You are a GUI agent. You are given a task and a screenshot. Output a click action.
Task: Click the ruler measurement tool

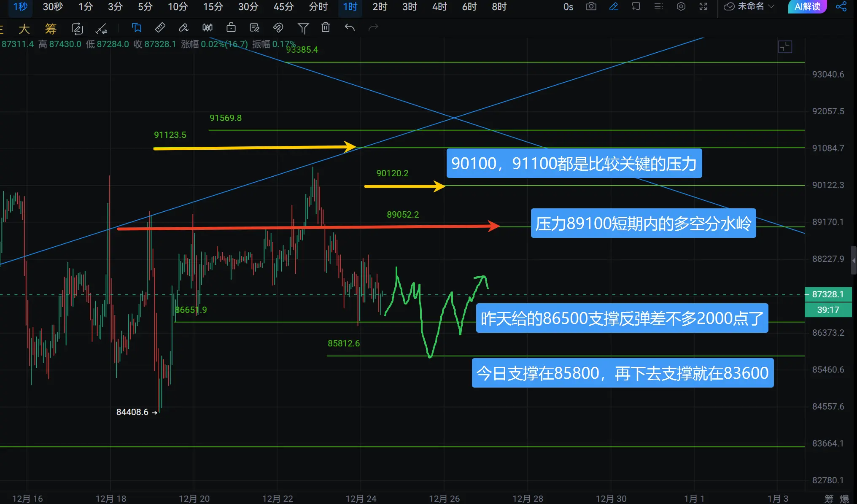click(160, 28)
